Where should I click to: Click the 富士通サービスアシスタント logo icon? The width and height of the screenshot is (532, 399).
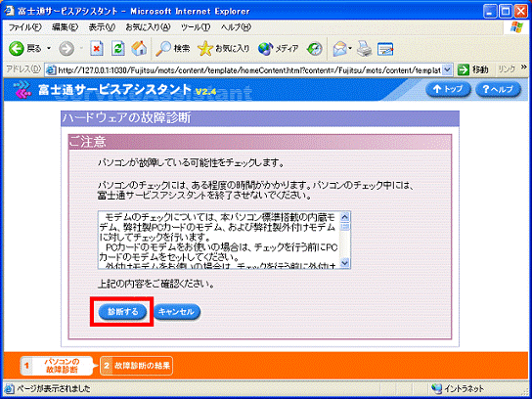pos(22,90)
